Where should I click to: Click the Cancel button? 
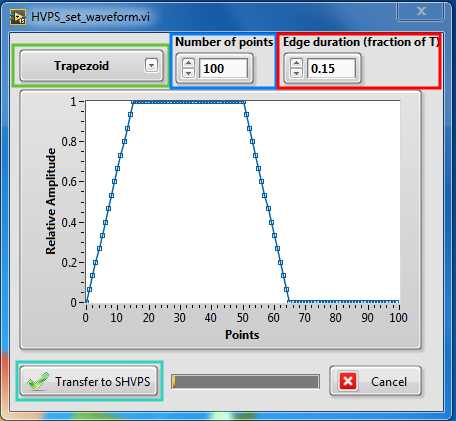[375, 381]
